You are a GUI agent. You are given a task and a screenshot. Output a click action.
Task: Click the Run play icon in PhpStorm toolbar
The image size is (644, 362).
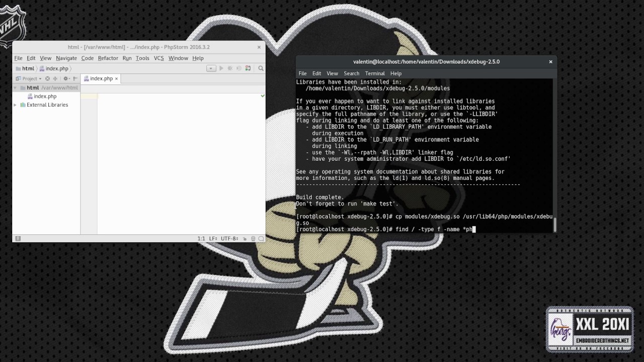pos(221,68)
